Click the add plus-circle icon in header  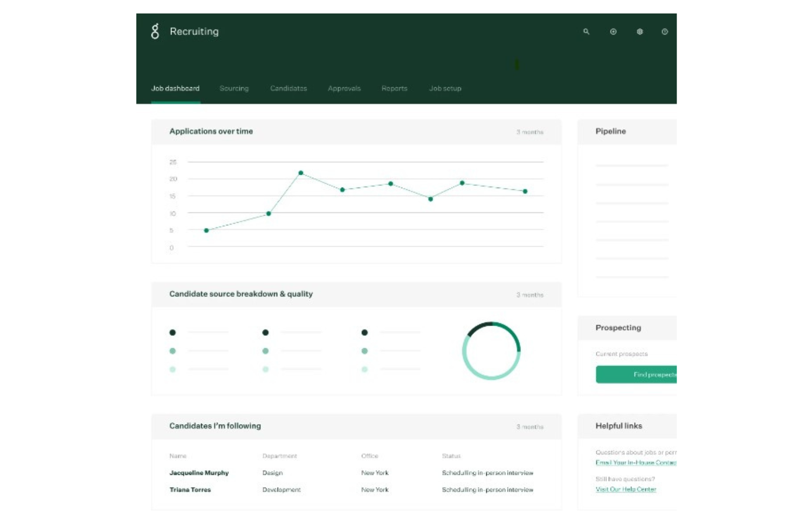click(x=613, y=32)
